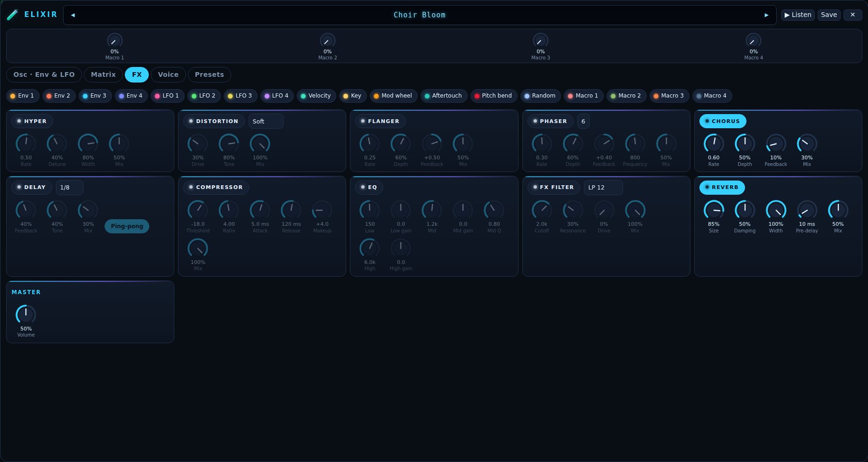Click the Env 3 modulation source chip
Screen dimensions: 868x462
(95, 96)
